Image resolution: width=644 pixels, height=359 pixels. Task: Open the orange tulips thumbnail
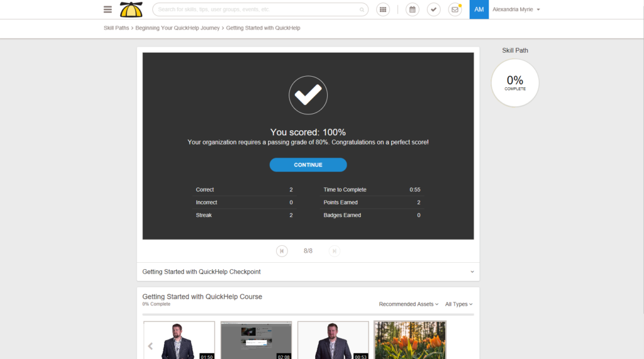[x=410, y=340]
